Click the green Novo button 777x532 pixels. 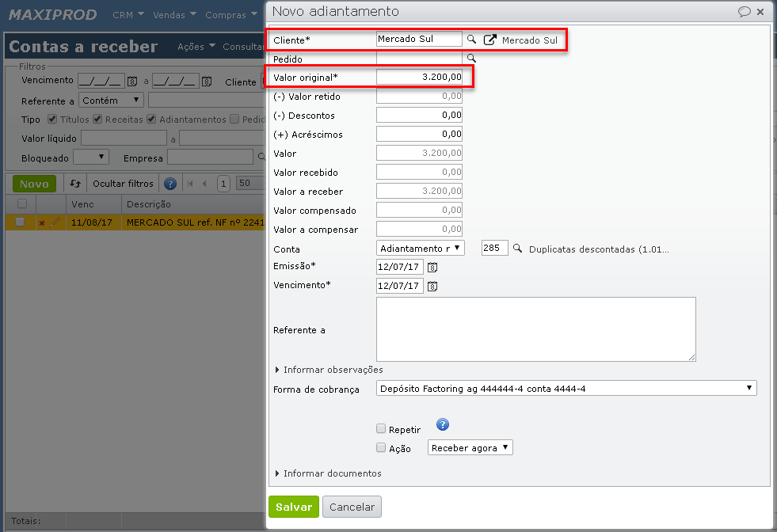pyautogui.click(x=34, y=184)
